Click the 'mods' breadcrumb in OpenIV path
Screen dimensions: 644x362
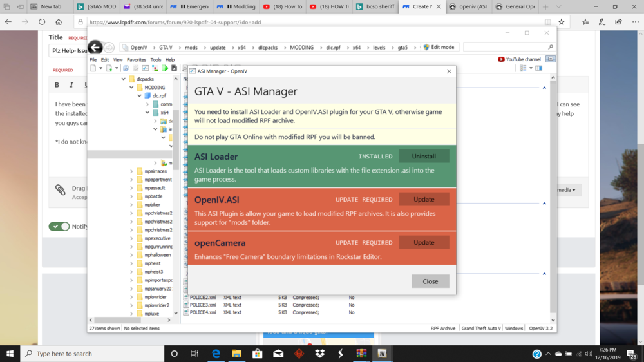(191, 48)
